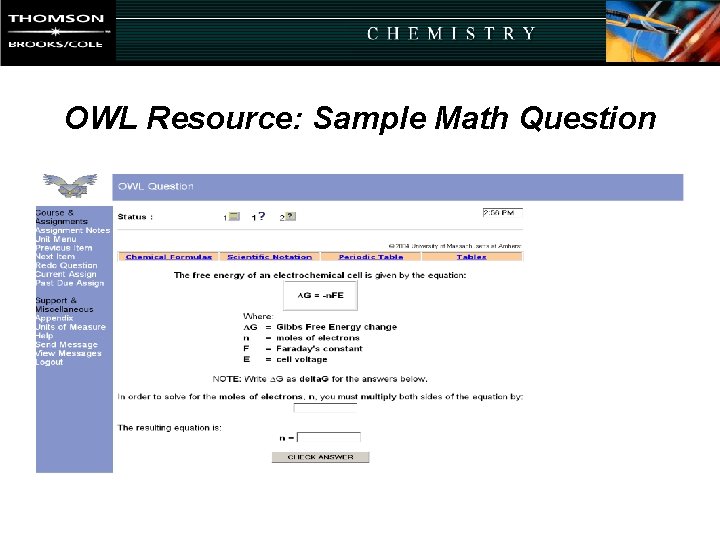The width and height of the screenshot is (720, 540).
Task: Open the Scientific Notation tab
Action: tap(270, 257)
